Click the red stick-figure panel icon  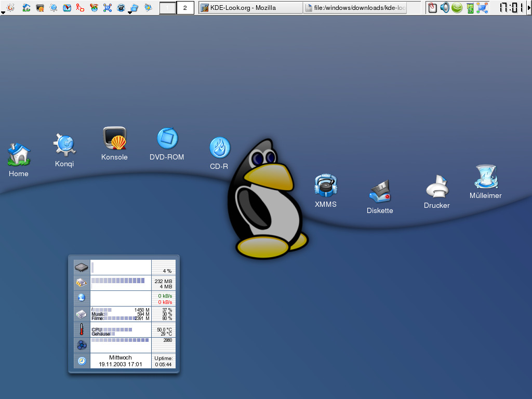point(80,7)
